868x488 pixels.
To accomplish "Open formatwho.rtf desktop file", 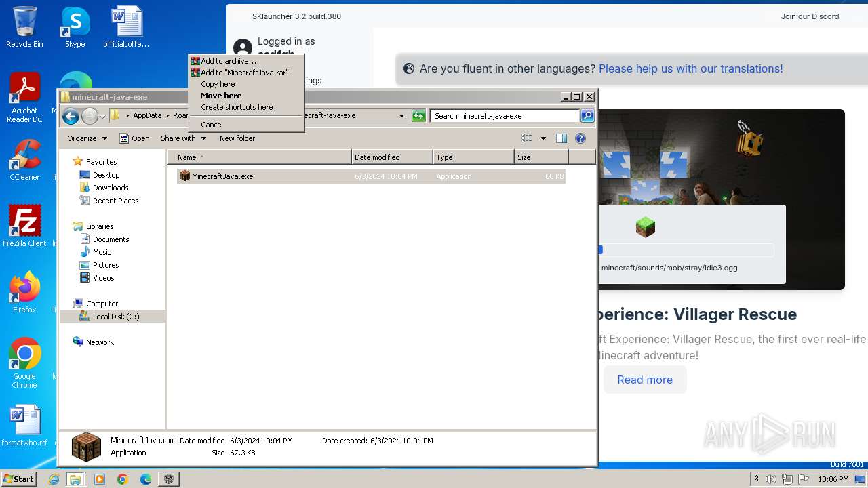I will tap(24, 426).
